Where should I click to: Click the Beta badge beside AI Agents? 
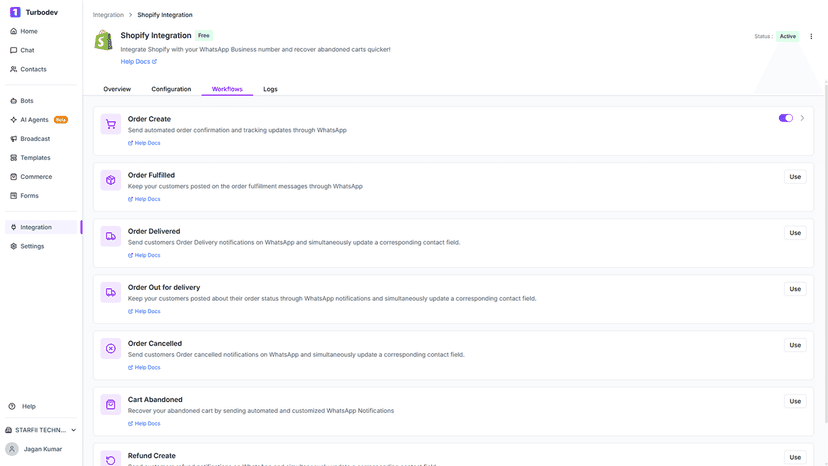61,120
